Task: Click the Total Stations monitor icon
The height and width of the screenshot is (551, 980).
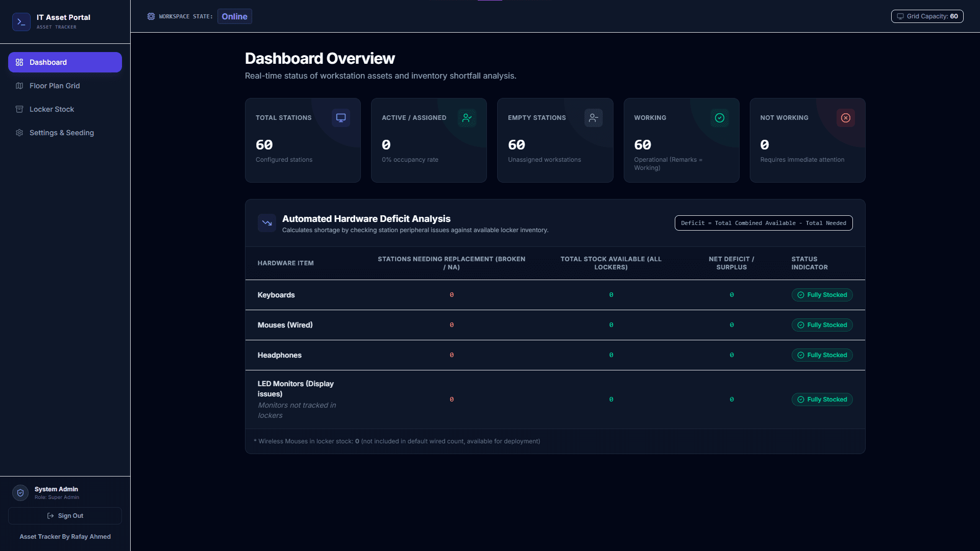Action: click(341, 118)
